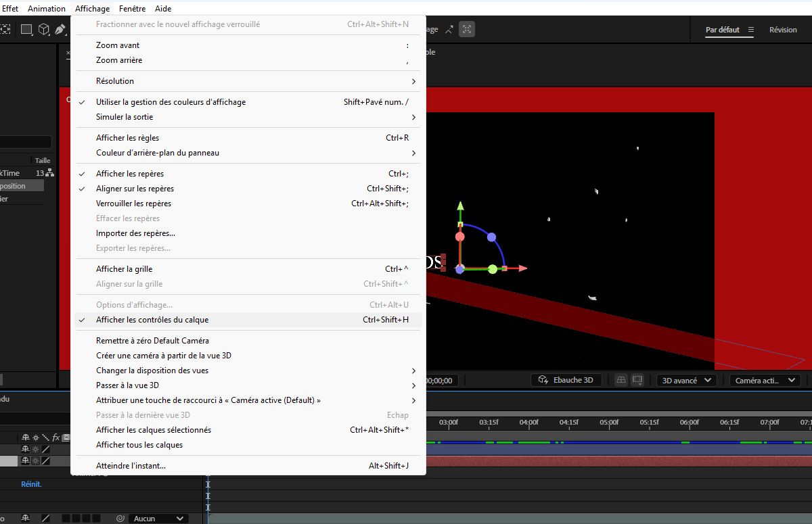Click the shy column header icon in timeline
Image resolution: width=812 pixels, height=524 pixels.
tap(26, 437)
